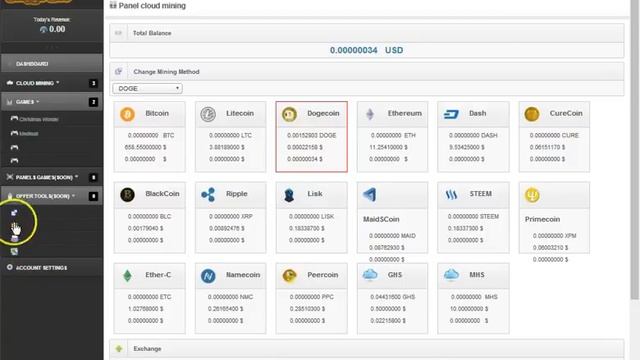The image size is (640, 360).
Task: Click the total balance 0.00000034 USD value
Action: (366, 50)
